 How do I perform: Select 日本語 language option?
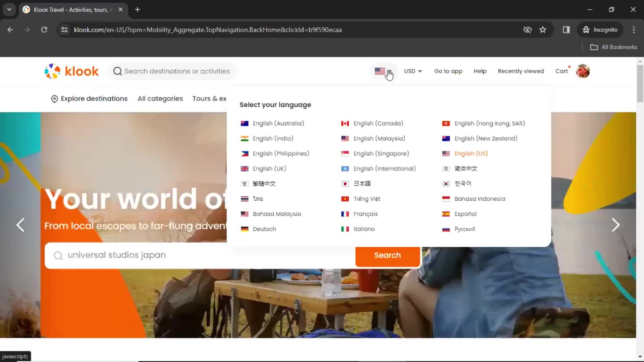coord(362,183)
